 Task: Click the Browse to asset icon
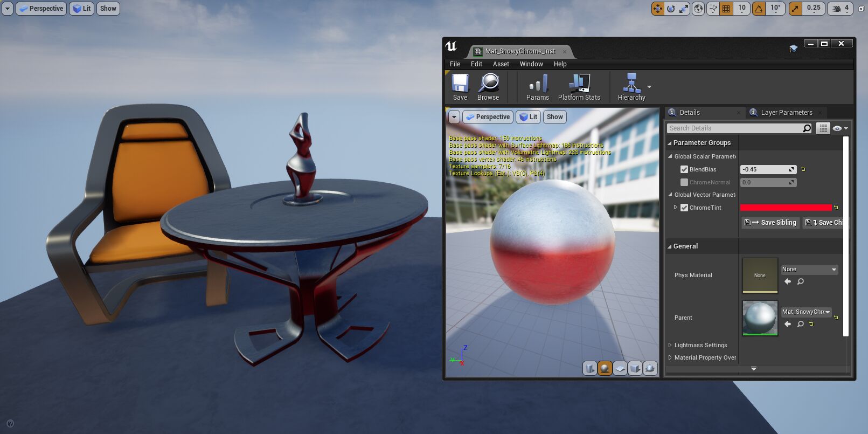(x=488, y=87)
